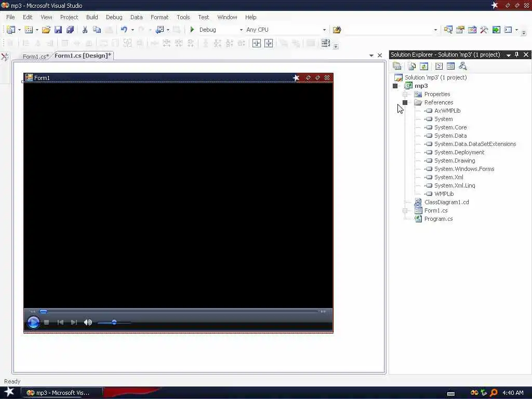The height and width of the screenshot is (399, 532).
Task: Open the Start Page toolbar icon
Action: (496, 30)
